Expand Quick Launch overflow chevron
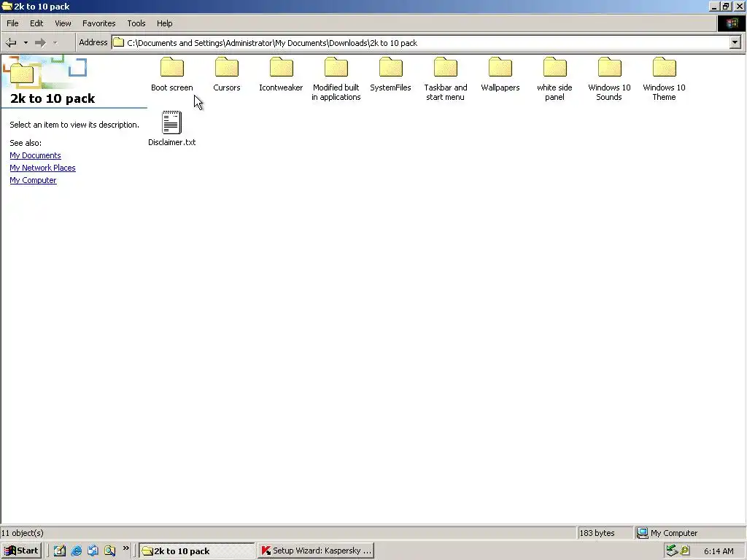This screenshot has height=560, width=747. coord(125,548)
